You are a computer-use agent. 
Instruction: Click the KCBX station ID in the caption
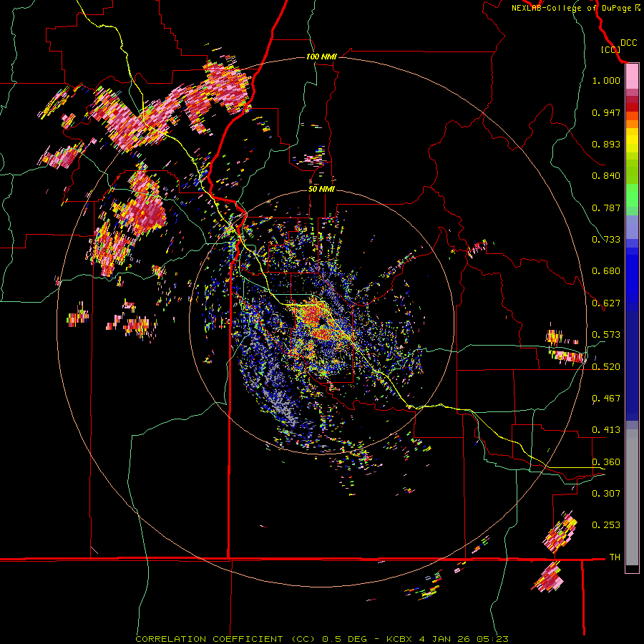(x=399, y=639)
